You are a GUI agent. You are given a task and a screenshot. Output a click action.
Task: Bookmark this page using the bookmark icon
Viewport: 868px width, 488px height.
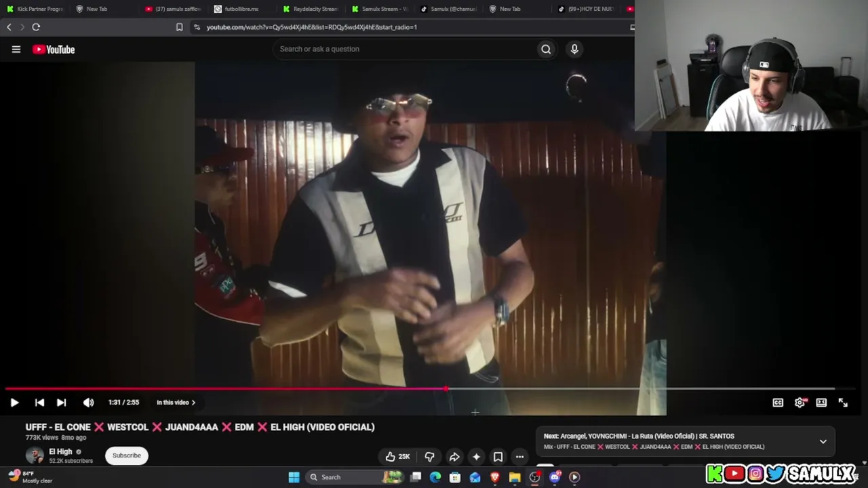[179, 27]
